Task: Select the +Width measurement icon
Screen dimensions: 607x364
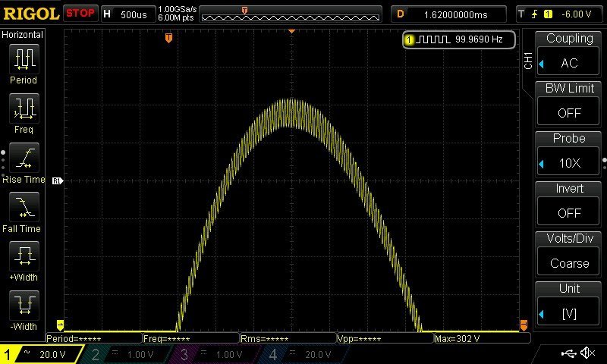Action: (24, 256)
